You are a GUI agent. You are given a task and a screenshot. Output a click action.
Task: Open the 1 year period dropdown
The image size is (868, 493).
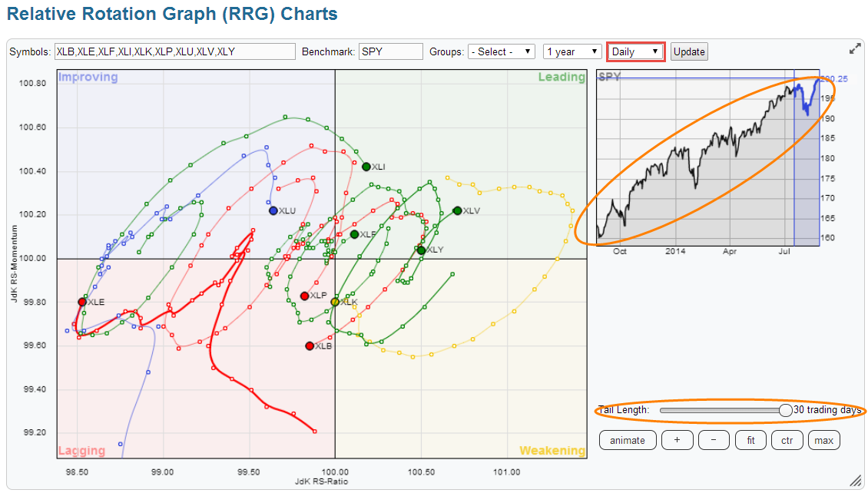[571, 51]
